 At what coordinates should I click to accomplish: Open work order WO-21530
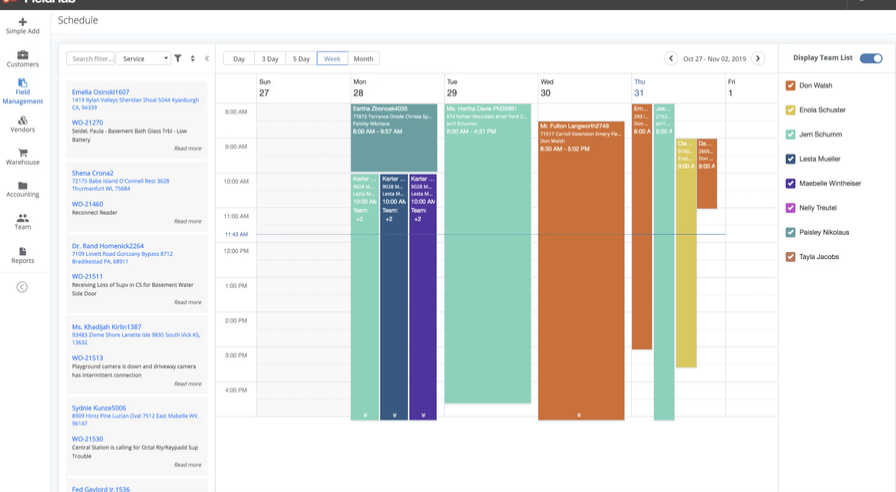click(87, 439)
